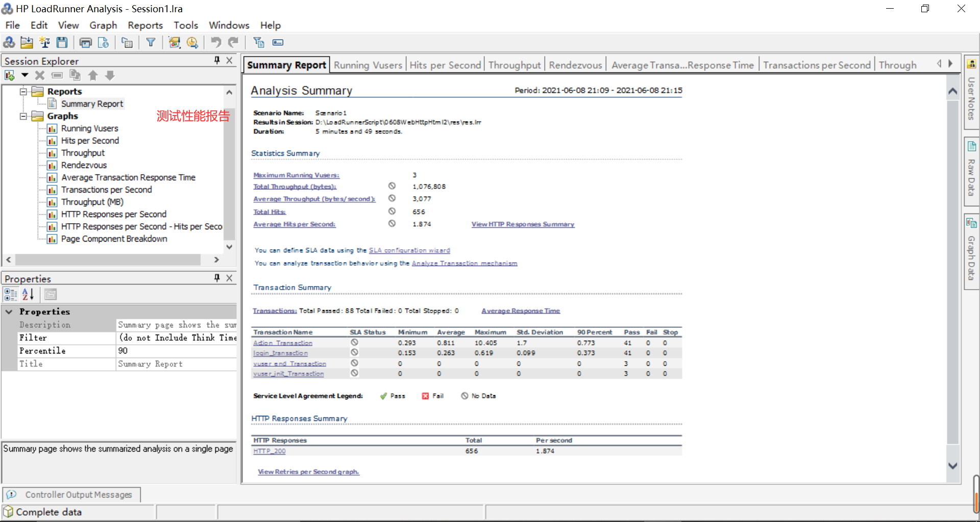This screenshot has height=522, width=980.
Task: Open the add-item dropdown arrow in Session Explorer
Action: click(24, 76)
